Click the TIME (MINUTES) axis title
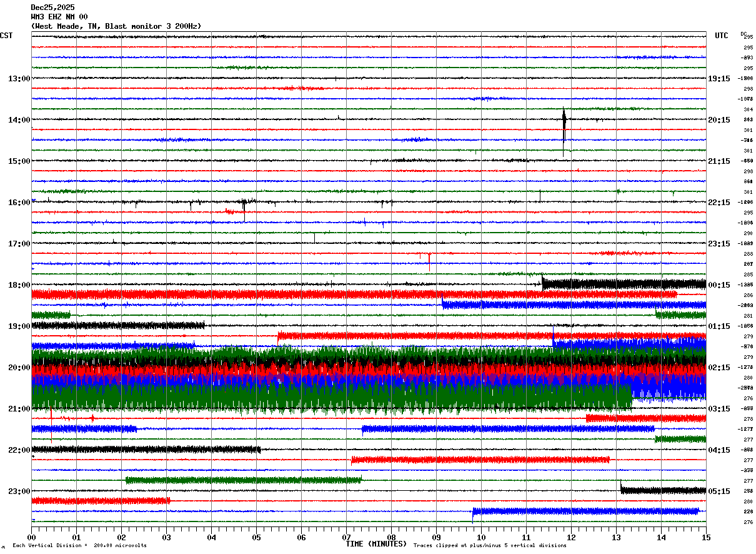Screen dimensions: 756x554 tap(376, 544)
